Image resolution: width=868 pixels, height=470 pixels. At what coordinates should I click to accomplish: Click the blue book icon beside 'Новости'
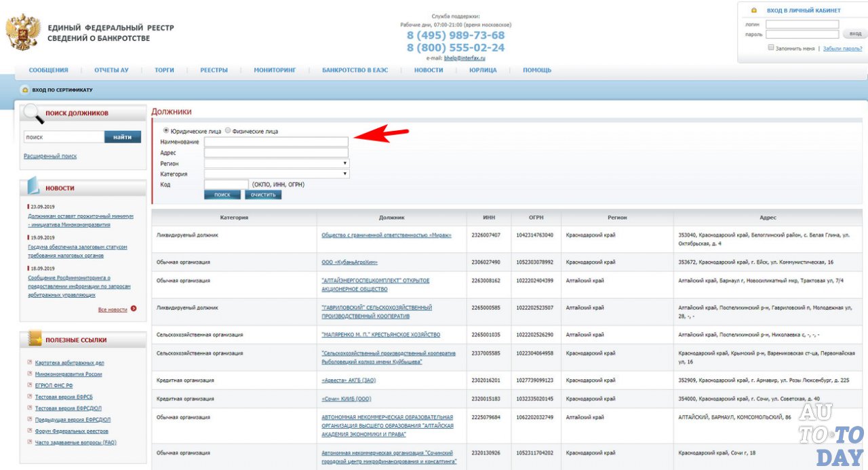[x=33, y=187]
